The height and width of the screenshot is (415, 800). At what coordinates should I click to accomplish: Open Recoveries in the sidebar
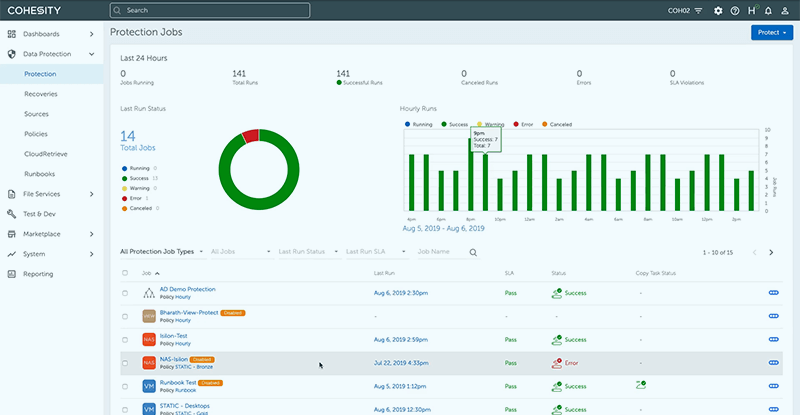click(41, 94)
